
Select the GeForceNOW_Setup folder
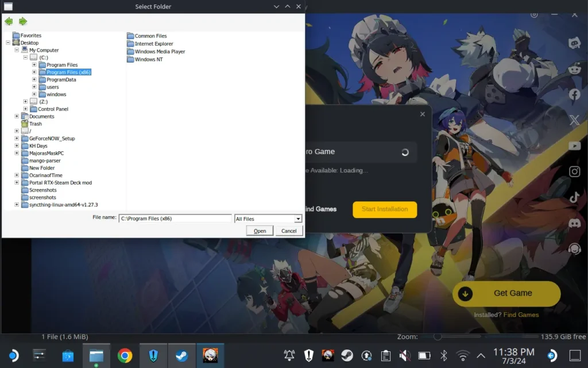click(x=52, y=139)
